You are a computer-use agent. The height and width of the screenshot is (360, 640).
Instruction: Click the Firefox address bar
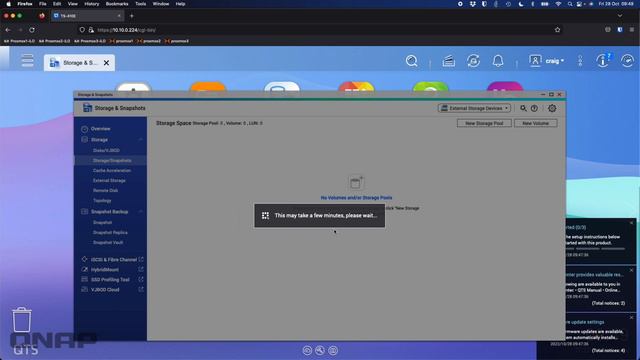coord(320,30)
